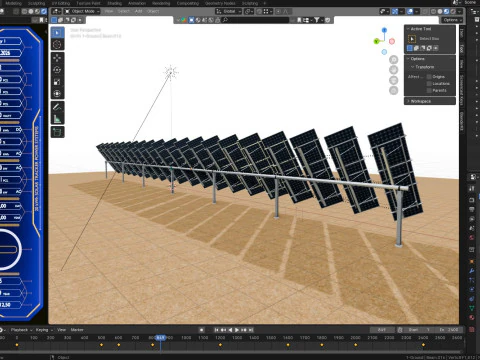Select the 3D Cursor tool
Image resolution: width=480 pixels, height=360 pixels.
[x=57, y=45]
